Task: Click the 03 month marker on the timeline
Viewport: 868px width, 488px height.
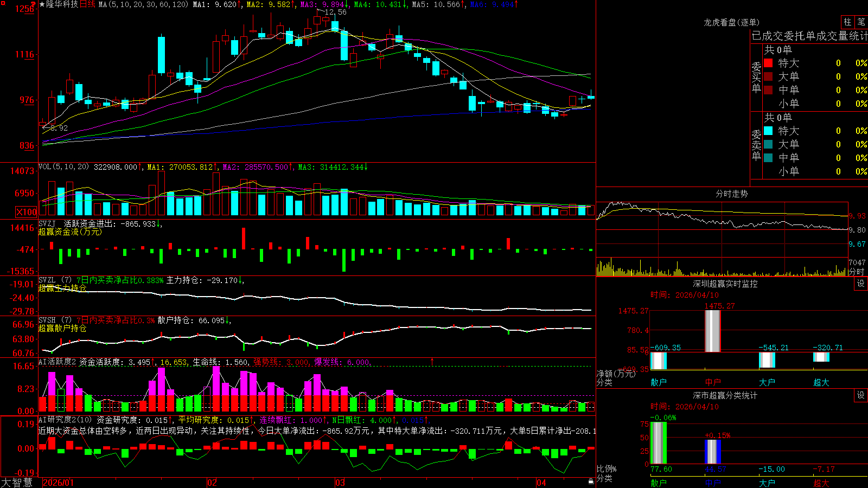Action: [x=340, y=483]
